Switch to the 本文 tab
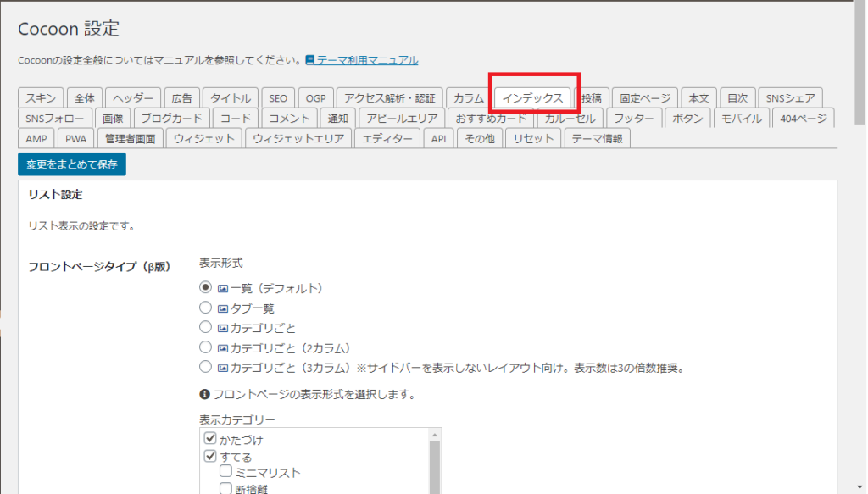 [698, 98]
